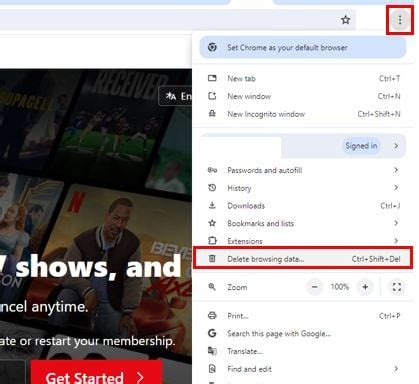
Task: Select New tab menu item
Action: tap(303, 78)
